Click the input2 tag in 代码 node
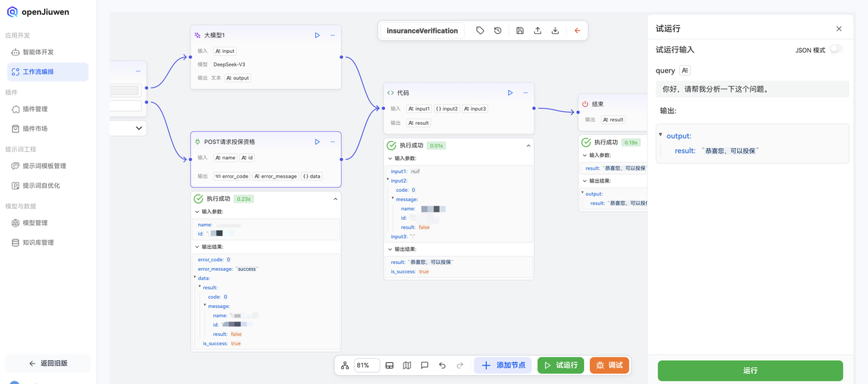This screenshot has height=384, width=868. 447,109
